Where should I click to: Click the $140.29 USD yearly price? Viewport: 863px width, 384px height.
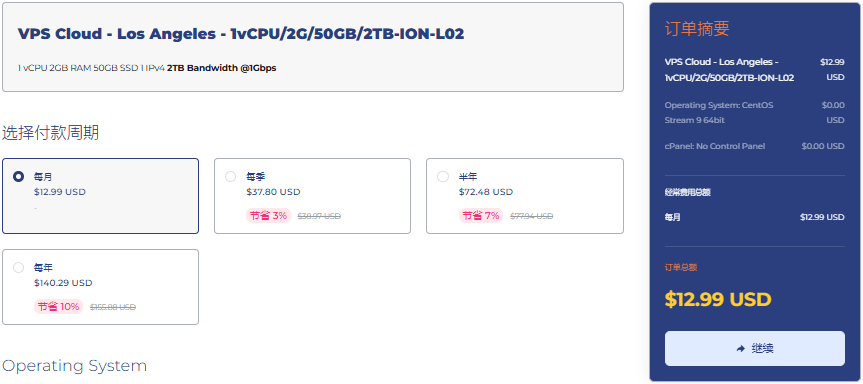[63, 283]
